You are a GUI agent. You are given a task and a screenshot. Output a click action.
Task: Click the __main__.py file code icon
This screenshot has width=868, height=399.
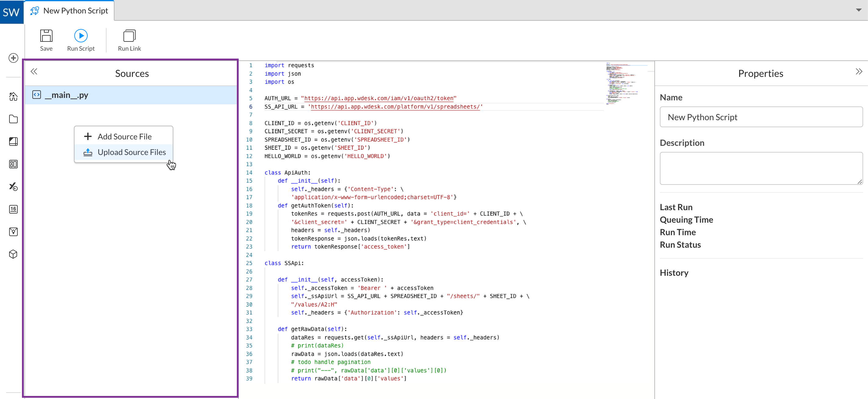coord(37,95)
